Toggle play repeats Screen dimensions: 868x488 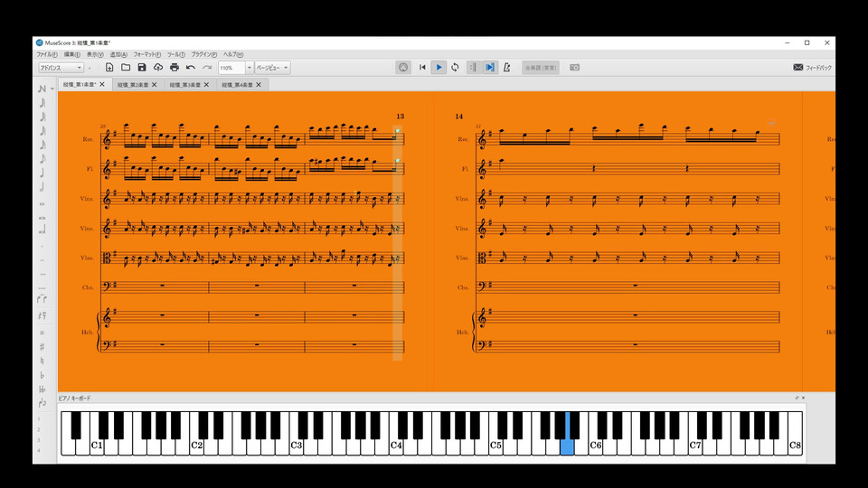pyautogui.click(x=473, y=68)
